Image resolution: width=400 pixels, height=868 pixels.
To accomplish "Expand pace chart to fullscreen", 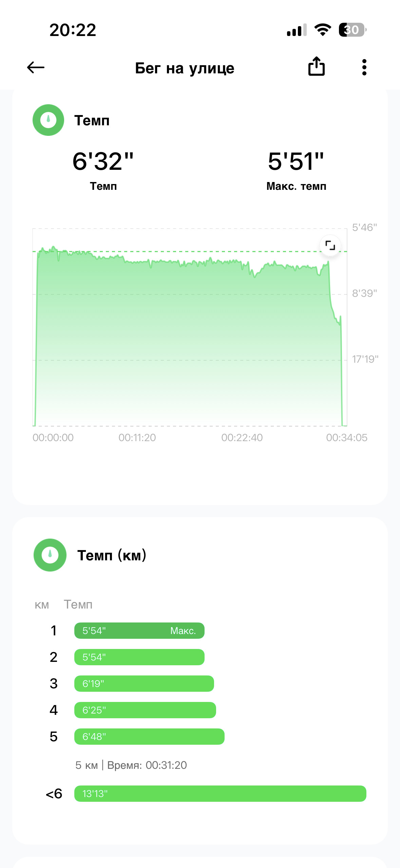I will coord(330,245).
